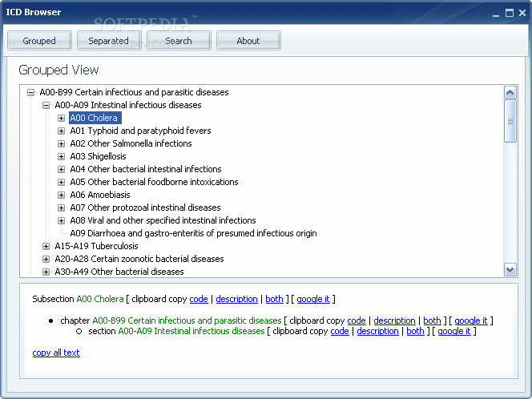The width and height of the screenshot is (532, 399).
Task: Copy both for section A00-A09
Action: 415,331
